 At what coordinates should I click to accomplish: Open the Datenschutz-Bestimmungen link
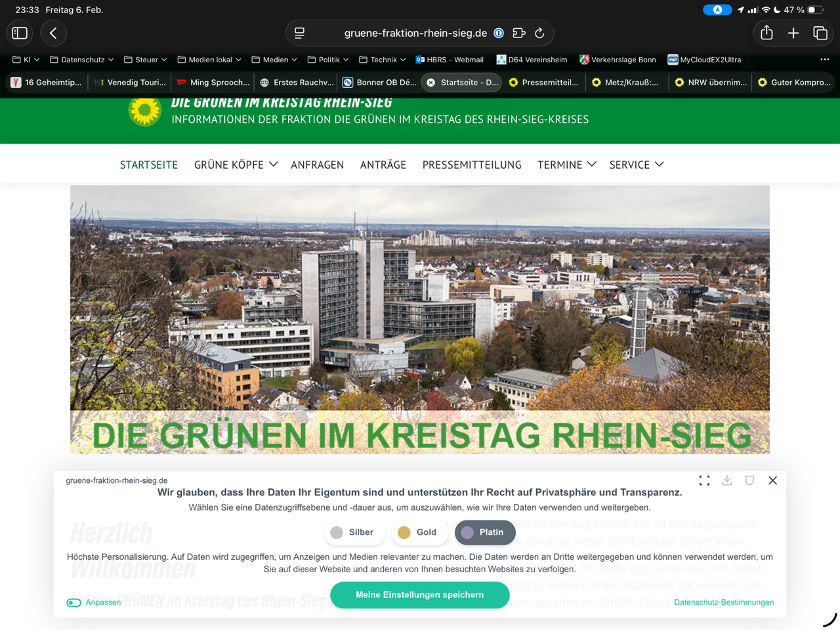(x=723, y=602)
